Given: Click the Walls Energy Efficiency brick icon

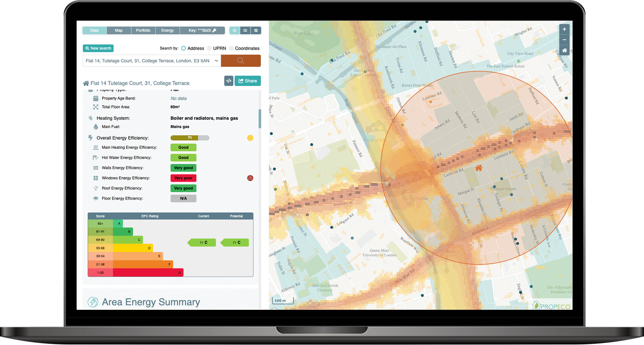Looking at the screenshot, I should [96, 168].
